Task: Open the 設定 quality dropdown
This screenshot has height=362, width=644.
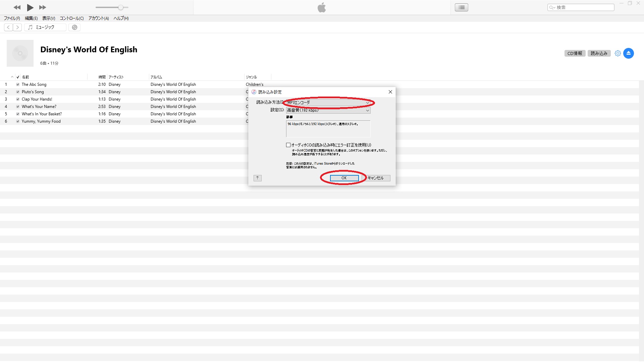Action: [x=328, y=110]
